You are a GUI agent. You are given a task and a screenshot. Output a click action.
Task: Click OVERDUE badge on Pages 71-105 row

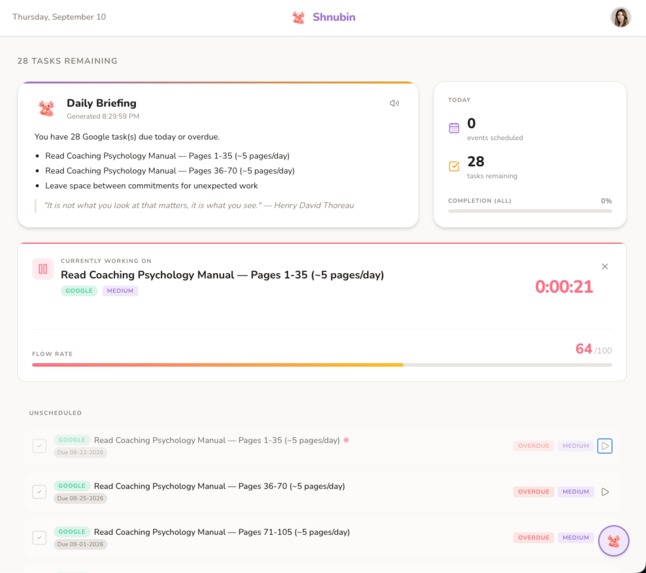(533, 538)
